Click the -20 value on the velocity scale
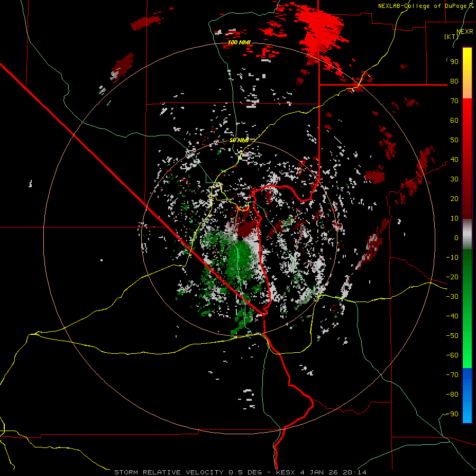Viewport: 476px width, 476px height. click(x=452, y=277)
